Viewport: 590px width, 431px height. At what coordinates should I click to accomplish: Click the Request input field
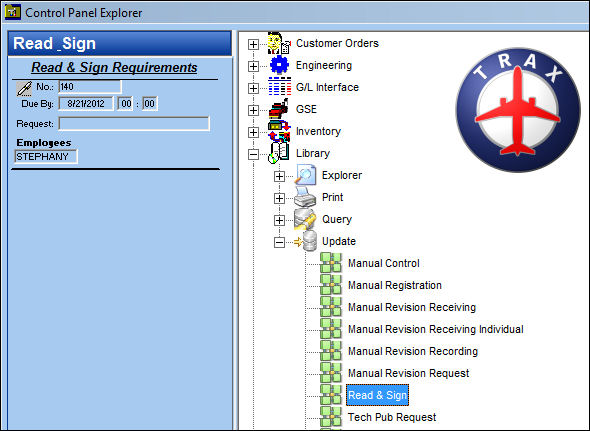pyautogui.click(x=134, y=124)
